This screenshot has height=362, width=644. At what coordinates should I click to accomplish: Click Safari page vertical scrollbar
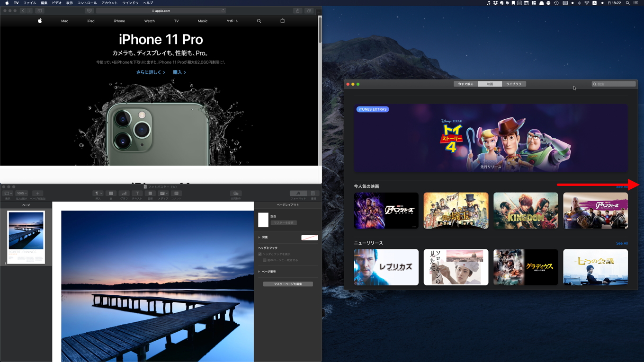point(320,29)
